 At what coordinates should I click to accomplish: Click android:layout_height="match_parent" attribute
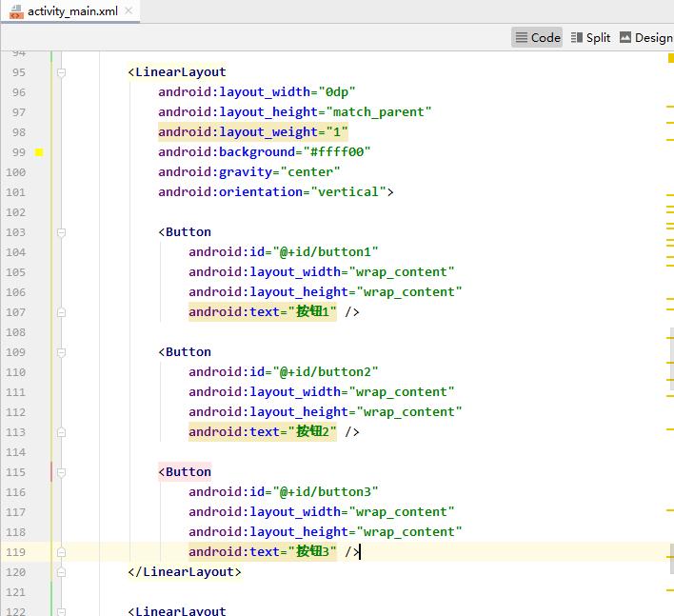(294, 111)
